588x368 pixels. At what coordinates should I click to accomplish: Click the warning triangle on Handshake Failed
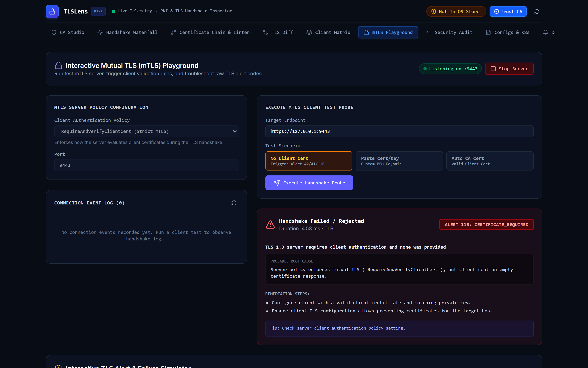point(270,224)
